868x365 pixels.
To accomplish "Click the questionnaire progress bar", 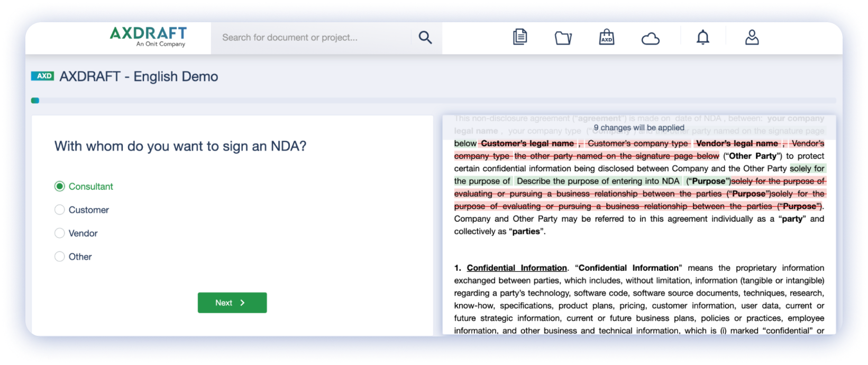I will 434,101.
